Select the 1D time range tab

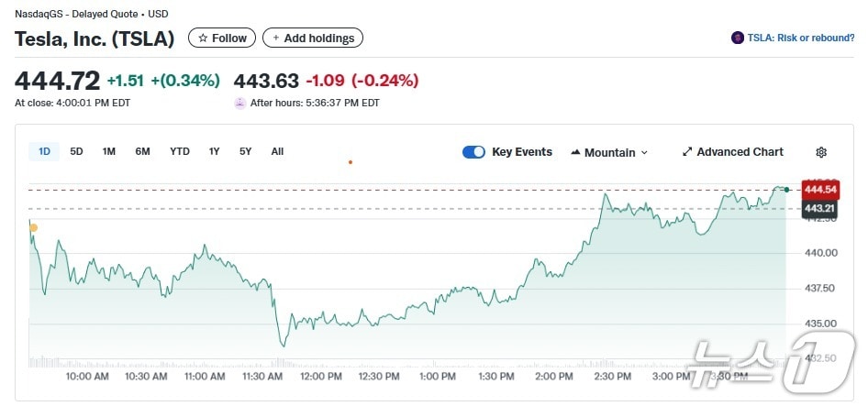tap(44, 151)
